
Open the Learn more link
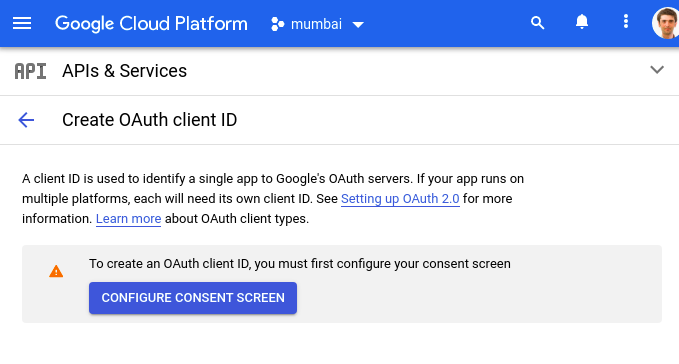[128, 219]
